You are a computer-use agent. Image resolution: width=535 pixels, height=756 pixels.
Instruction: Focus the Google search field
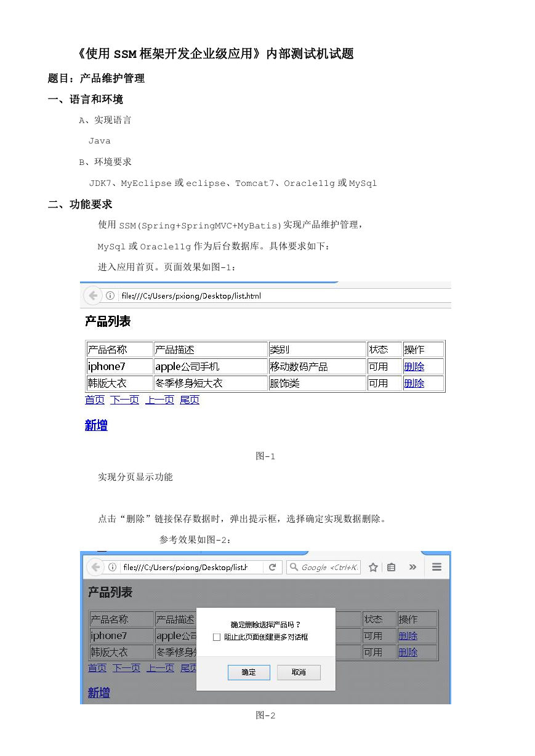323,567
